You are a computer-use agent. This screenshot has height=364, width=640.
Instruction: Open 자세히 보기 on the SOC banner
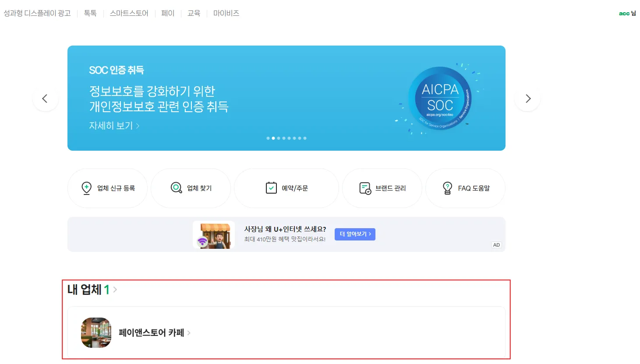pos(114,126)
